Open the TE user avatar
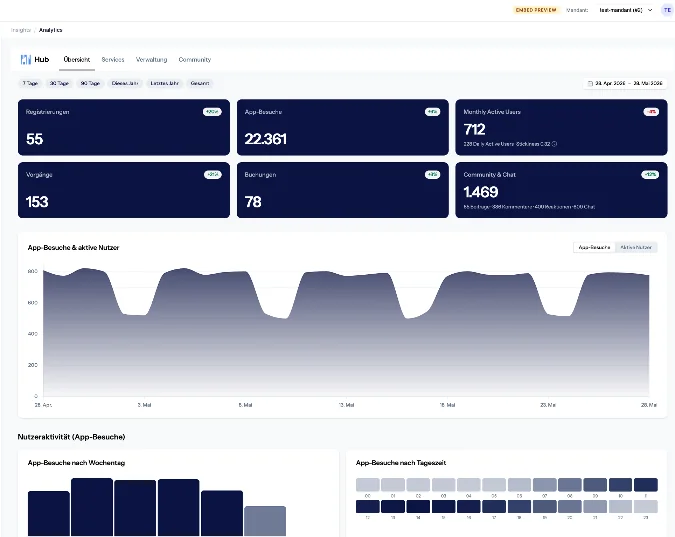This screenshot has height=537, width=675. click(667, 10)
